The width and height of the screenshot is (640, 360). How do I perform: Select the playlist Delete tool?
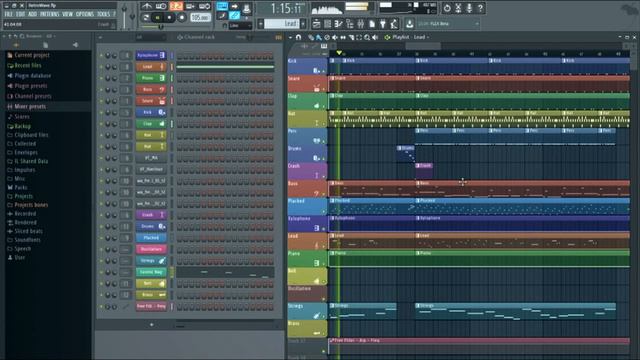point(327,37)
